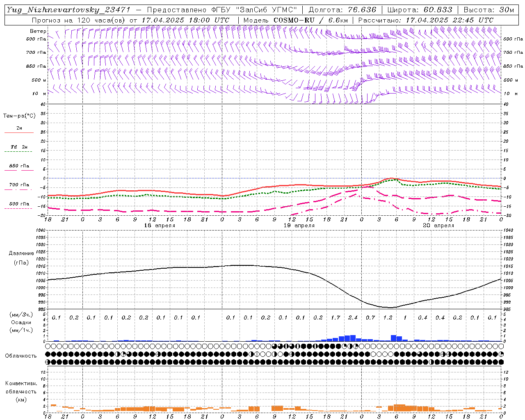Click the 18 апреля date label
The height and width of the screenshot is (420, 525).
coord(160,226)
